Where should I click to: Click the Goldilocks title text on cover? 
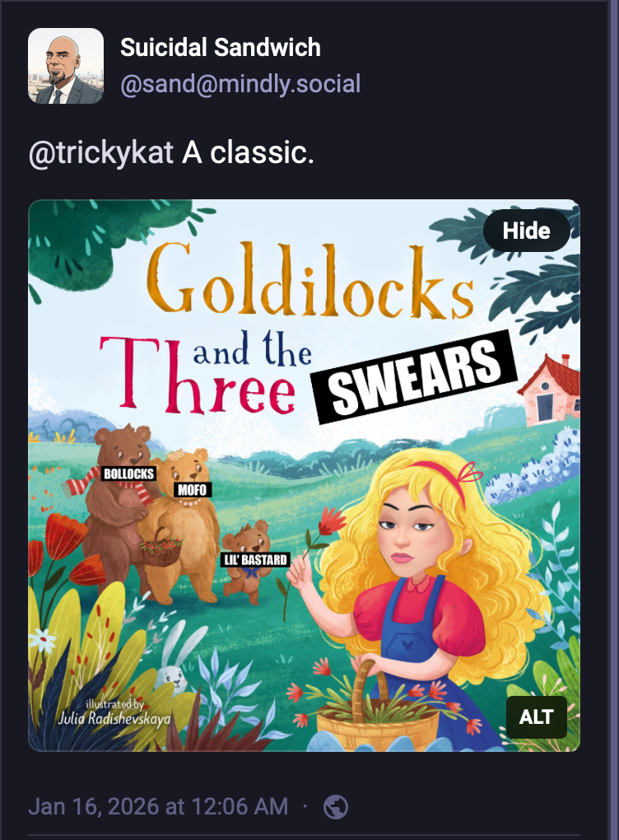(x=310, y=280)
